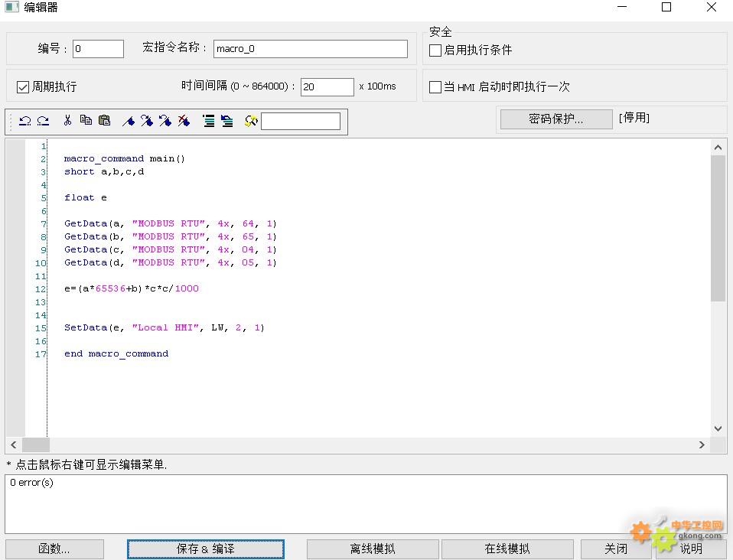Jump to next bookmark icon
This screenshot has width=733, height=560.
[x=147, y=121]
